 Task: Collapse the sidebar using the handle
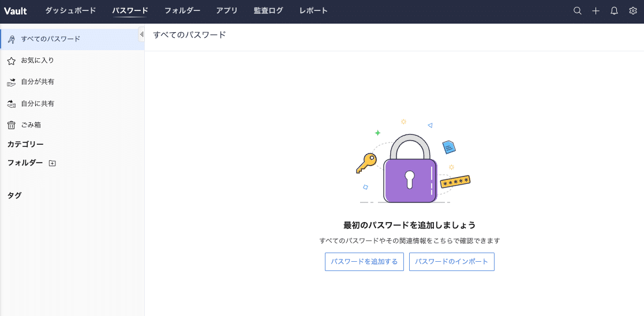(142, 35)
